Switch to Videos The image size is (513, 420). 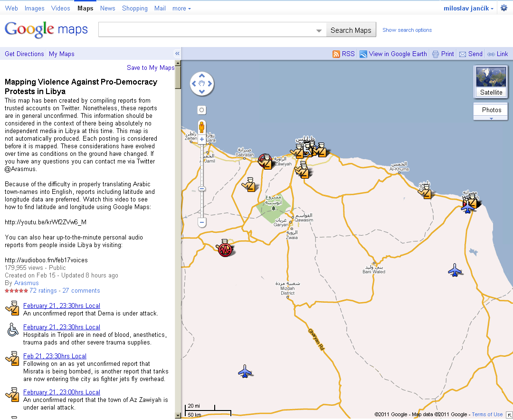point(60,9)
